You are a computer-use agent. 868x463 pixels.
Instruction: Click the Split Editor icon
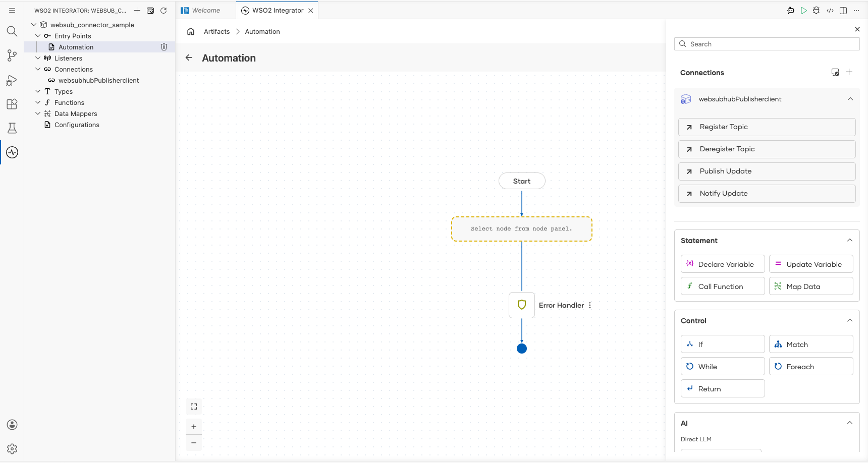click(843, 10)
